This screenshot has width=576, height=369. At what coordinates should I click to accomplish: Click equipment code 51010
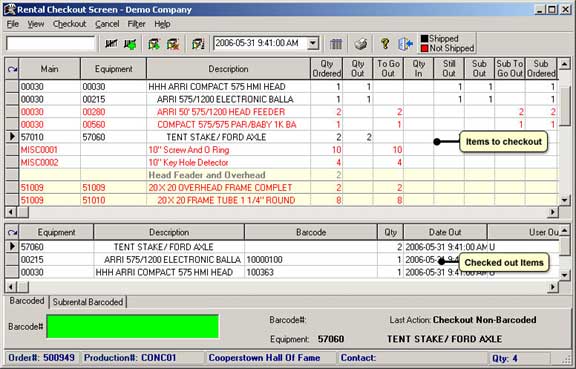[94, 200]
